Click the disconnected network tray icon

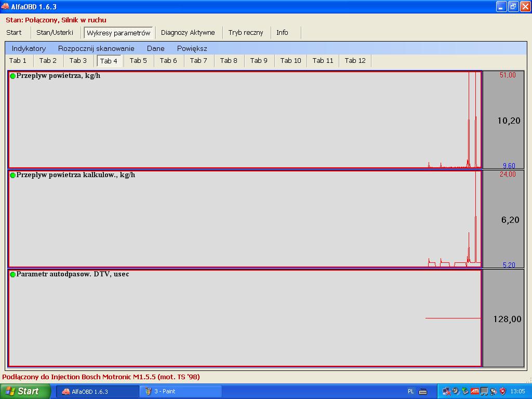coord(447,392)
